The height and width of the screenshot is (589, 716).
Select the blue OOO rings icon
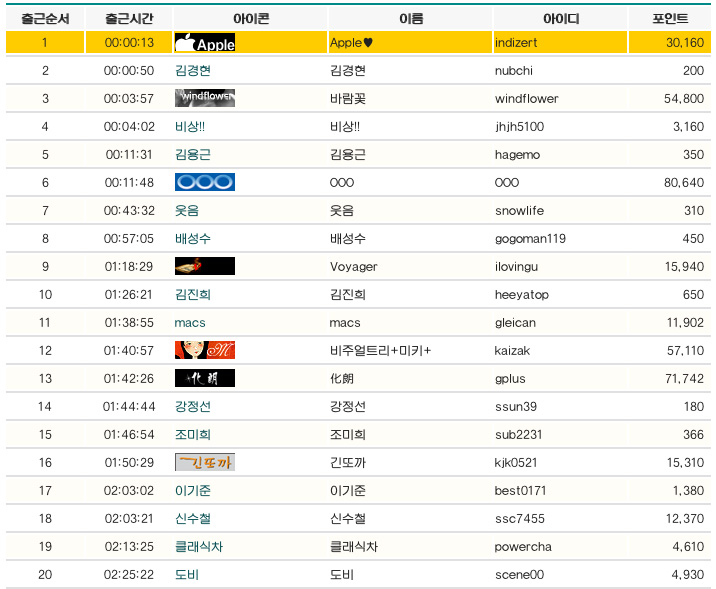click(x=205, y=182)
